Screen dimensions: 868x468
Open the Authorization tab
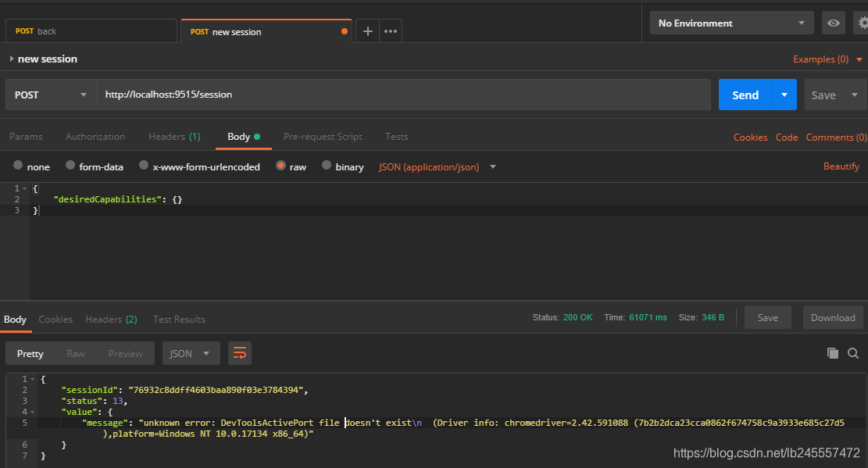pos(95,136)
